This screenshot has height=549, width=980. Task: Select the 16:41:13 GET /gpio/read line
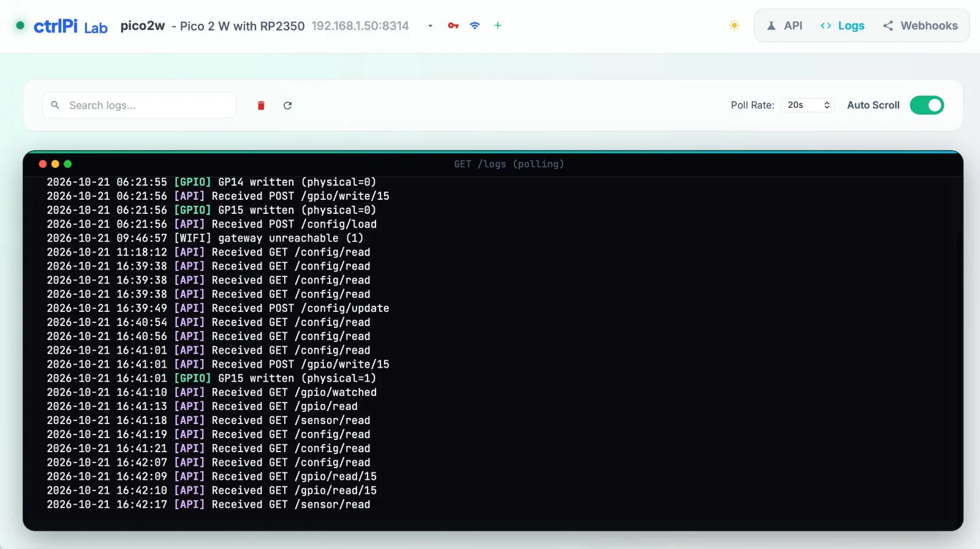click(202, 406)
